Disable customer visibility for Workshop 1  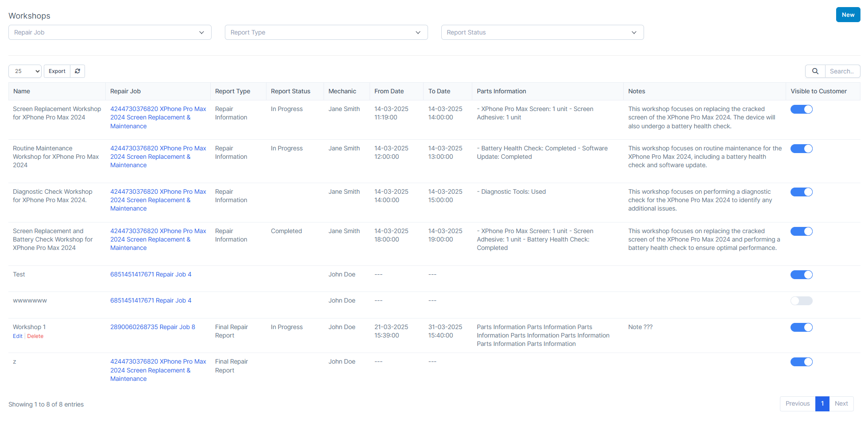pyautogui.click(x=801, y=327)
